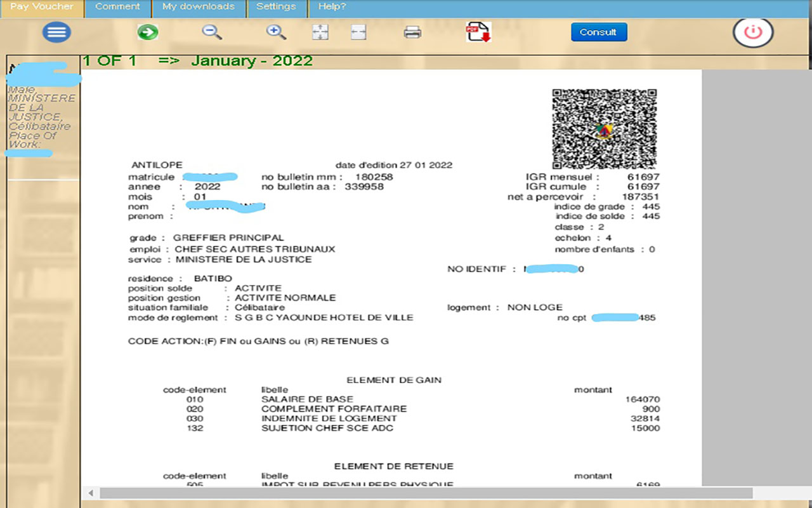Download the voucher as PDF
Screen dimensions: 812x508
[478, 32]
